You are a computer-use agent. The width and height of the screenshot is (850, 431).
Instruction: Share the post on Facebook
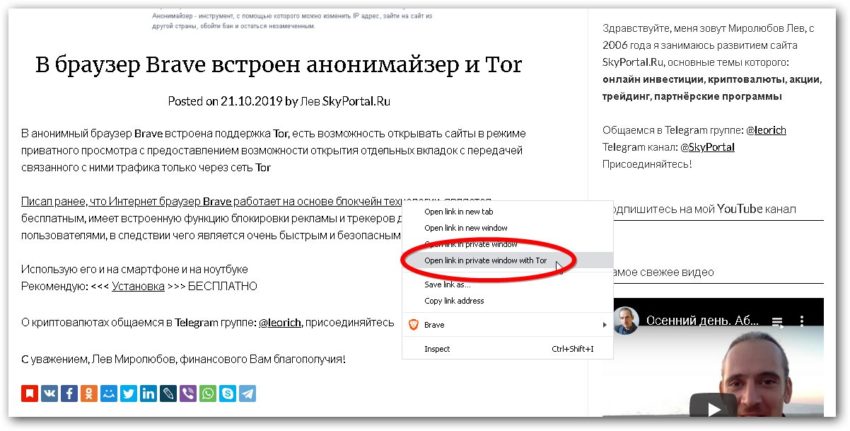[x=69, y=394]
